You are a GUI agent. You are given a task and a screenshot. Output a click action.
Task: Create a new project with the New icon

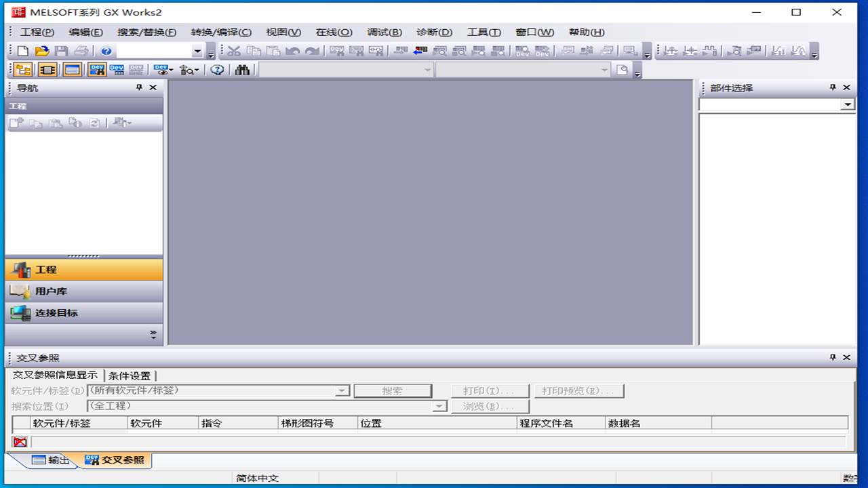click(x=23, y=51)
